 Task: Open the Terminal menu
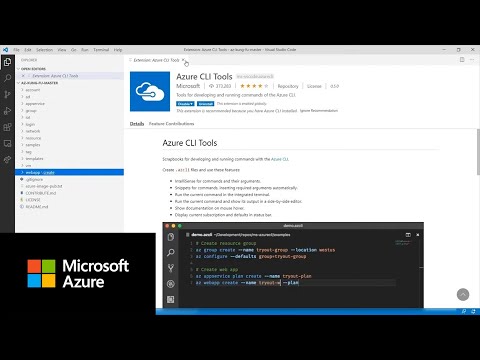pyautogui.click(x=101, y=50)
